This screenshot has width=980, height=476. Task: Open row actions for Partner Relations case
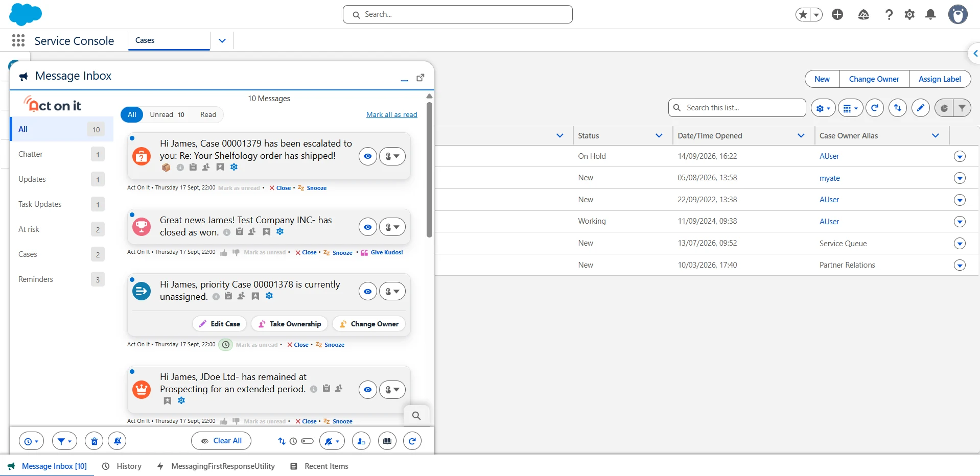pyautogui.click(x=960, y=265)
